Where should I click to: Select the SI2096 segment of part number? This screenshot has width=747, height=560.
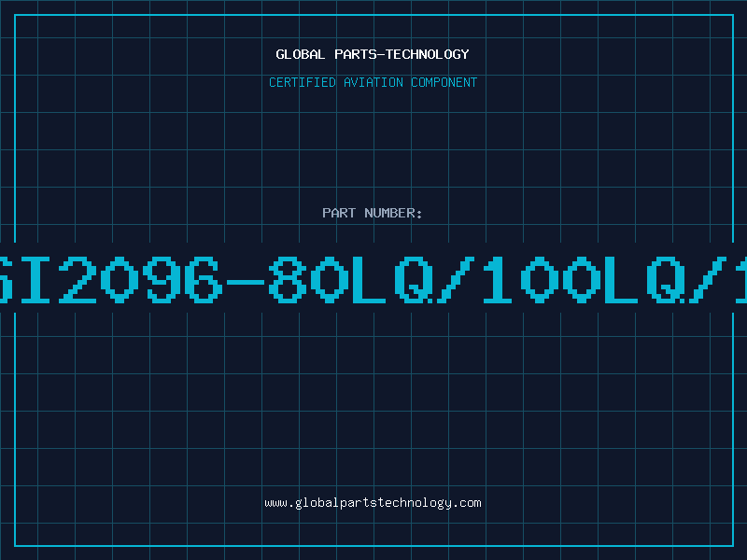point(110,279)
